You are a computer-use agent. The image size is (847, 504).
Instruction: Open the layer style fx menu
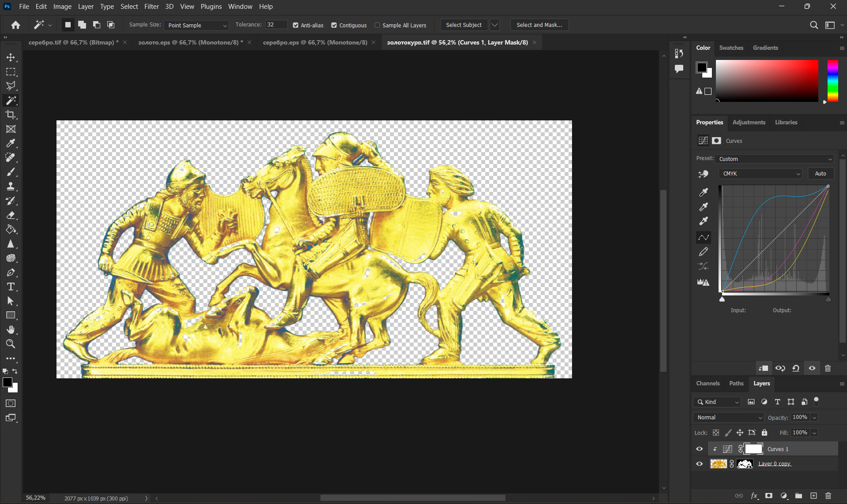click(754, 496)
